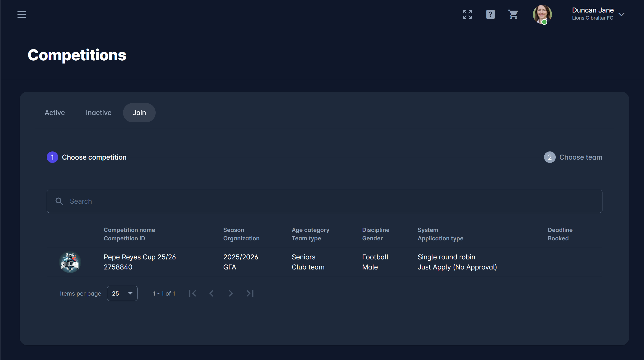The height and width of the screenshot is (360, 644).
Task: Go to previous page arrow
Action: coord(212,293)
